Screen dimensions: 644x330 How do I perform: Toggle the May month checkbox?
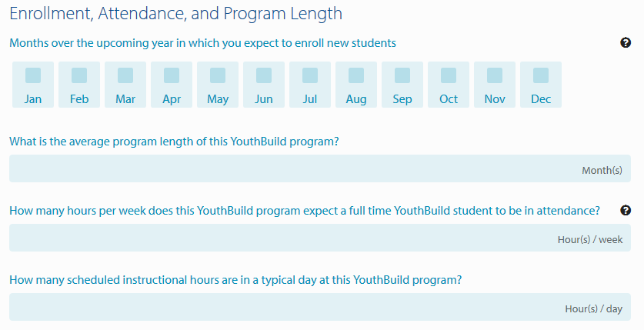(218, 75)
